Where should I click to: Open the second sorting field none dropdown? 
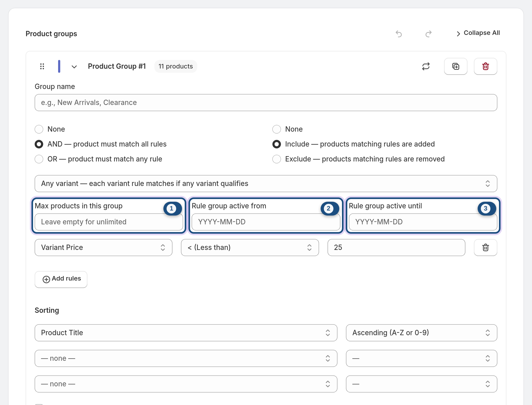pyautogui.click(x=186, y=358)
